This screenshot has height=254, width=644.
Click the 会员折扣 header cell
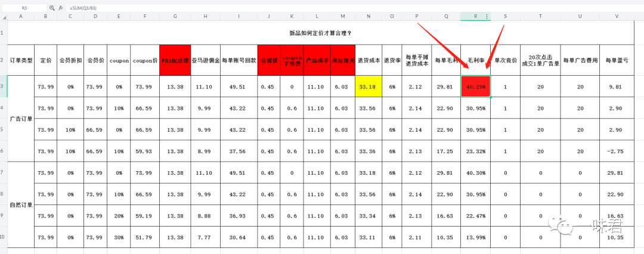70,60
